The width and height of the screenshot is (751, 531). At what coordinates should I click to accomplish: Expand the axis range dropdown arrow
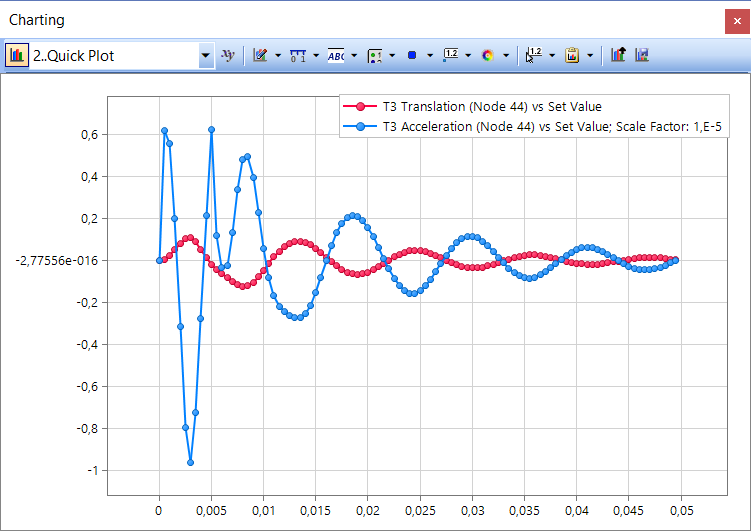[316, 56]
